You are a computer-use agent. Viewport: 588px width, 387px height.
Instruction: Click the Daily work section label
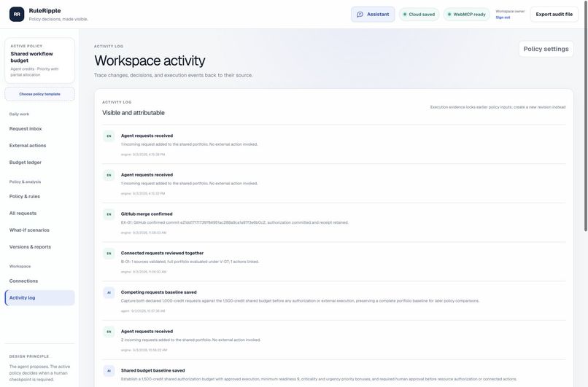(x=19, y=114)
